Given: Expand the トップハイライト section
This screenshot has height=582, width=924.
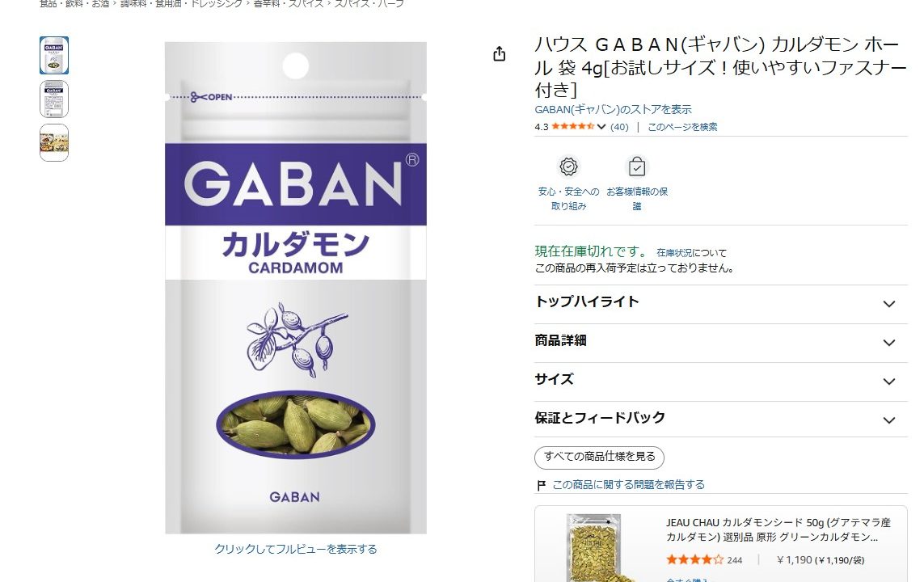Looking at the screenshot, I should (721, 303).
